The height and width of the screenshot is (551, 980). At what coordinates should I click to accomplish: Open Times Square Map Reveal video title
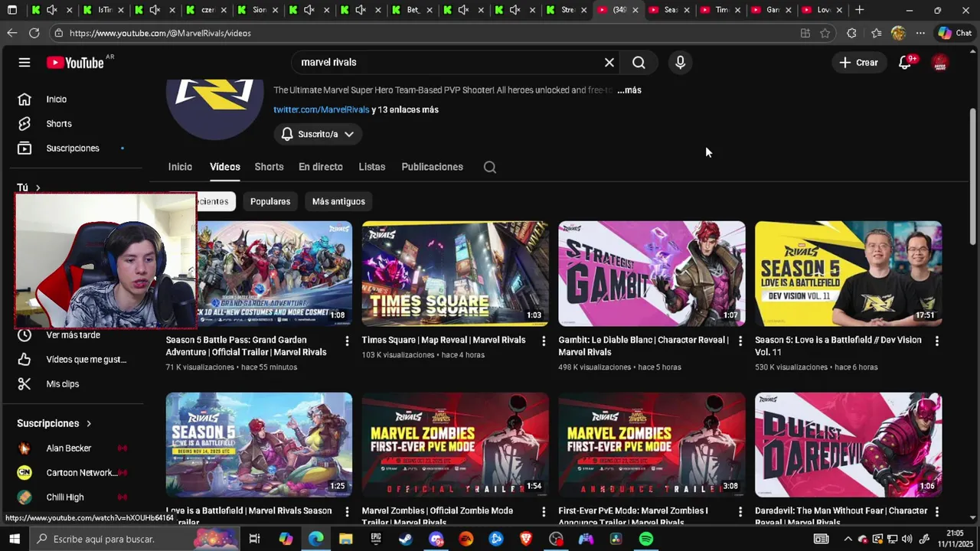(x=443, y=340)
